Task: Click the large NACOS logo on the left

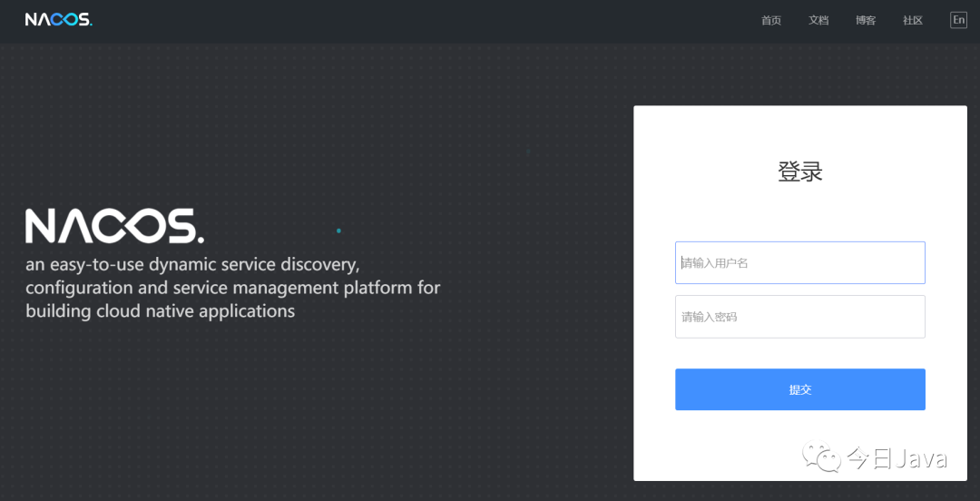Action: tap(114, 226)
